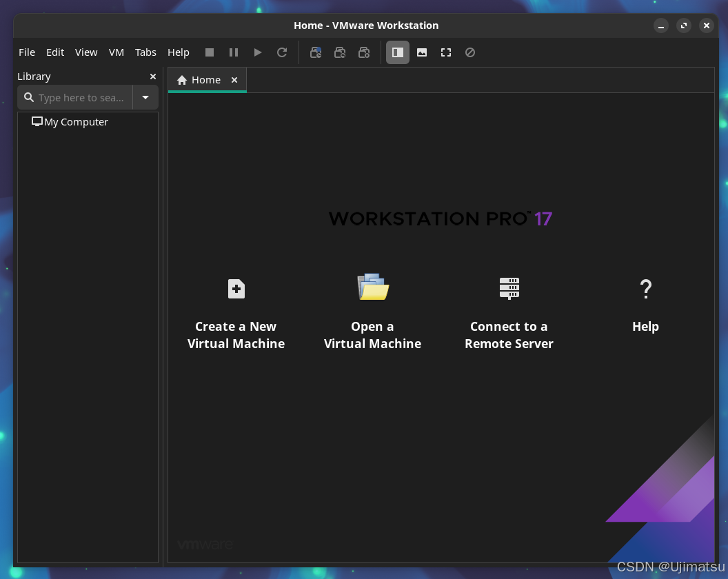Click the Help label on Home page
The height and width of the screenshot is (579, 728).
point(645,327)
